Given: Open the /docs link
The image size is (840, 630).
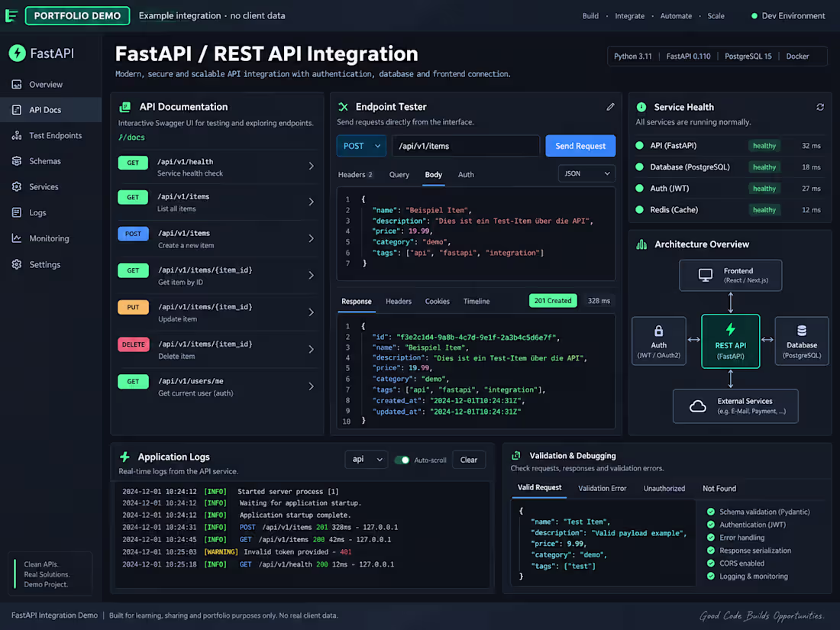Looking at the screenshot, I should 132,137.
